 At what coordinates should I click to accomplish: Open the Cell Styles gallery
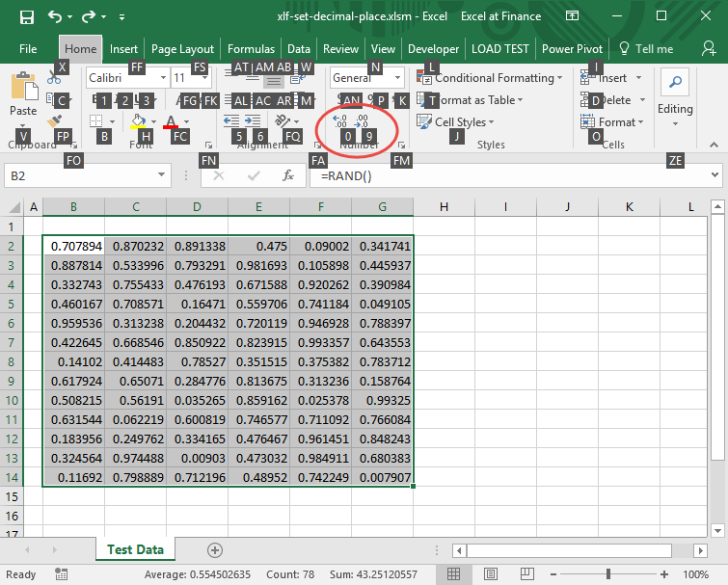coord(460,122)
